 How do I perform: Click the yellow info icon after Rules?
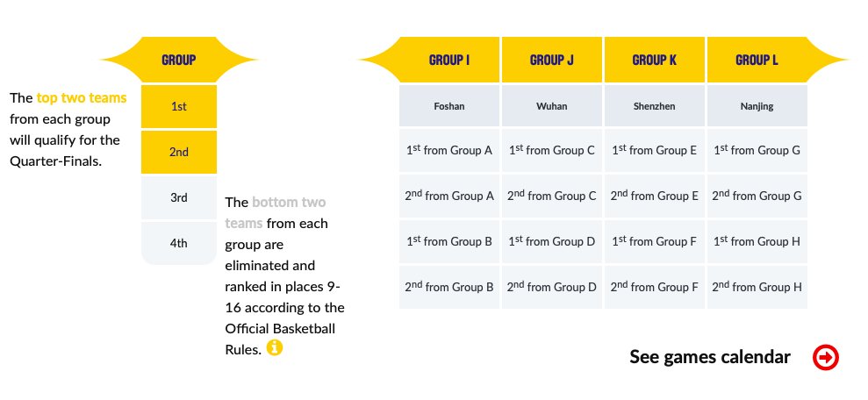pos(275,348)
